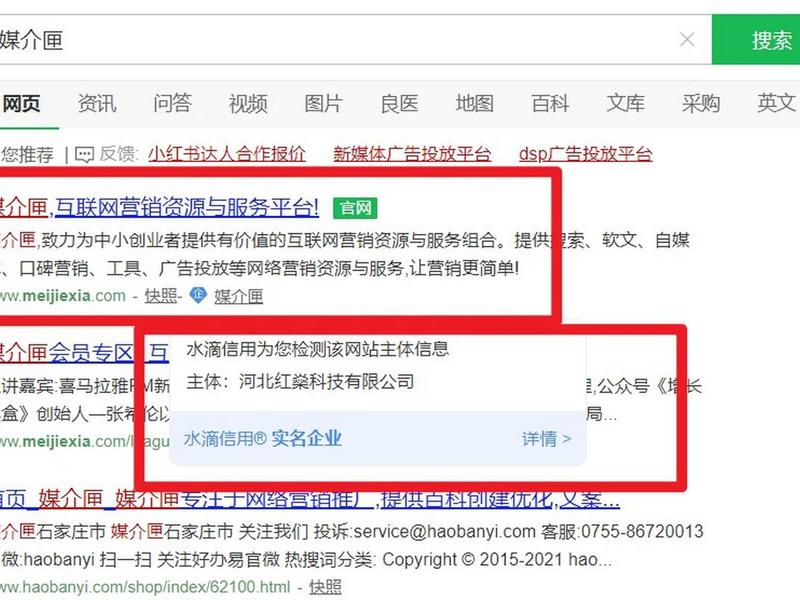Open the 地图 tab
Viewport: 800px width, 600px height.
tap(474, 104)
